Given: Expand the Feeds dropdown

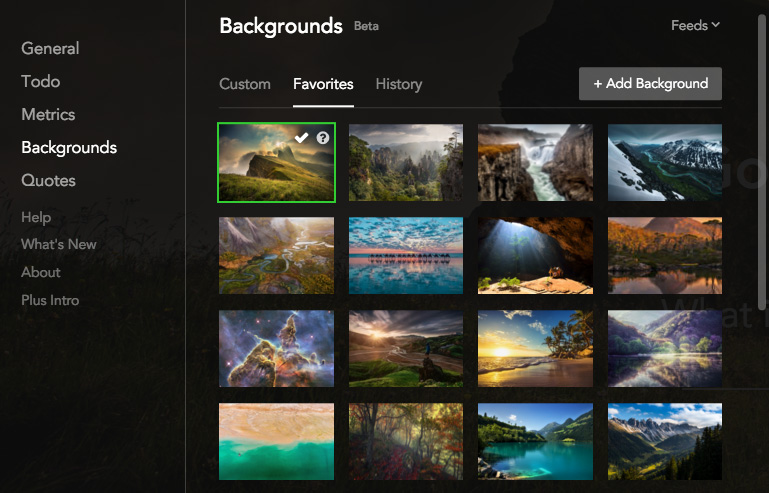Looking at the screenshot, I should coord(695,26).
